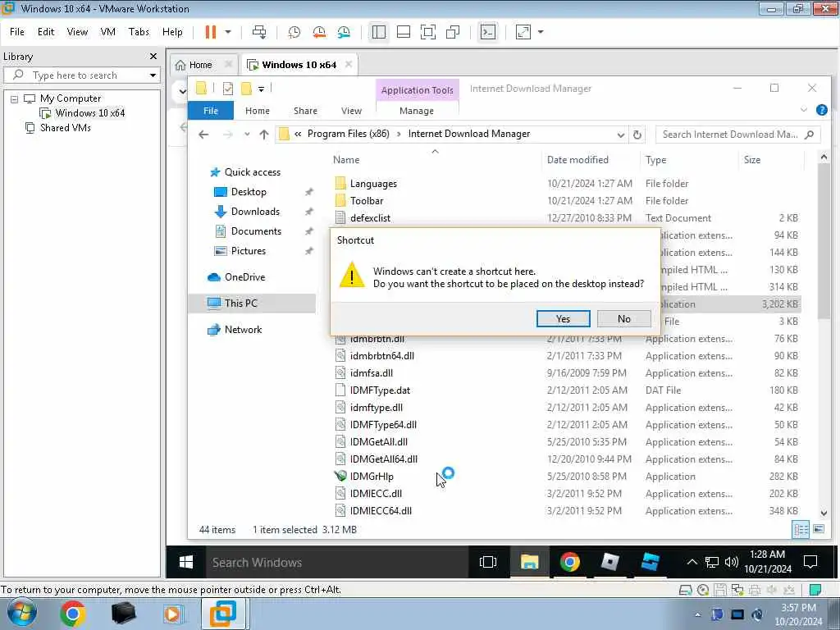The image size is (840, 630).
Task: Click the Properties checkmark icon in Quick Access Toolbar
Action: 228,89
